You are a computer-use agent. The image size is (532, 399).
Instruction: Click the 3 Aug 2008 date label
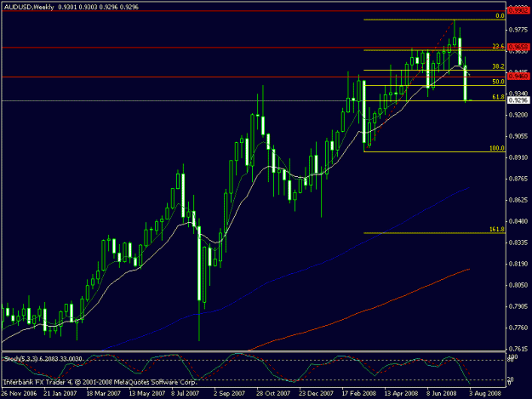pos(485,394)
